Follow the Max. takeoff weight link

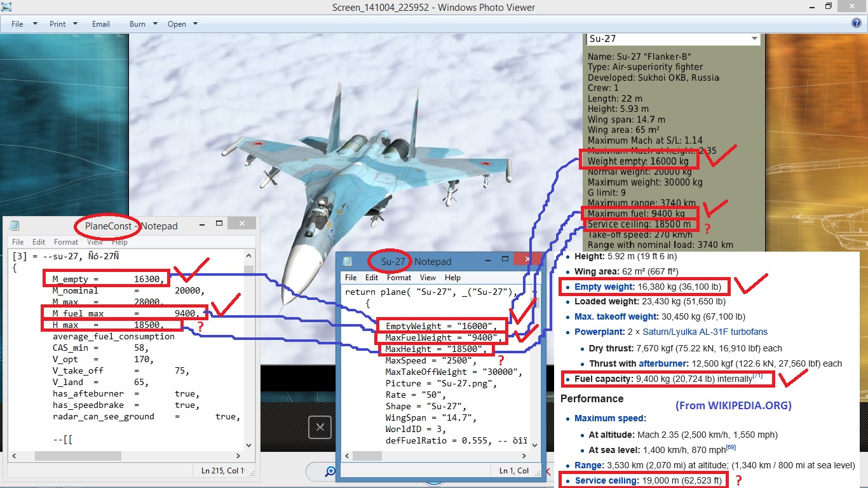615,316
